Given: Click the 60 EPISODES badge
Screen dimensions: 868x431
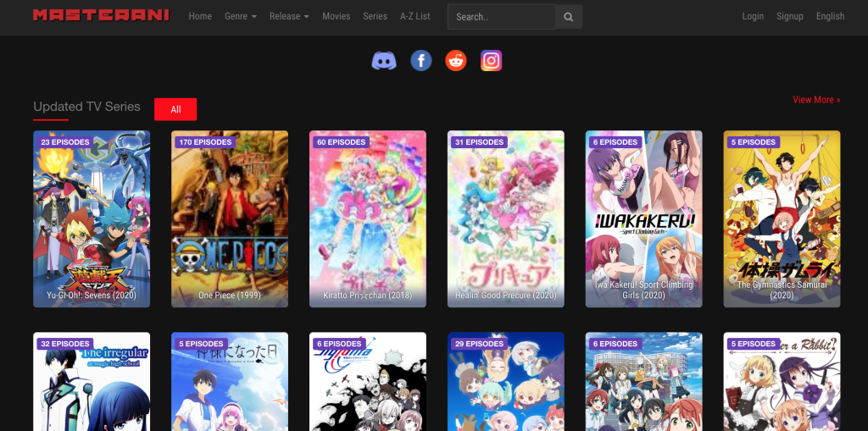Looking at the screenshot, I should point(341,142).
